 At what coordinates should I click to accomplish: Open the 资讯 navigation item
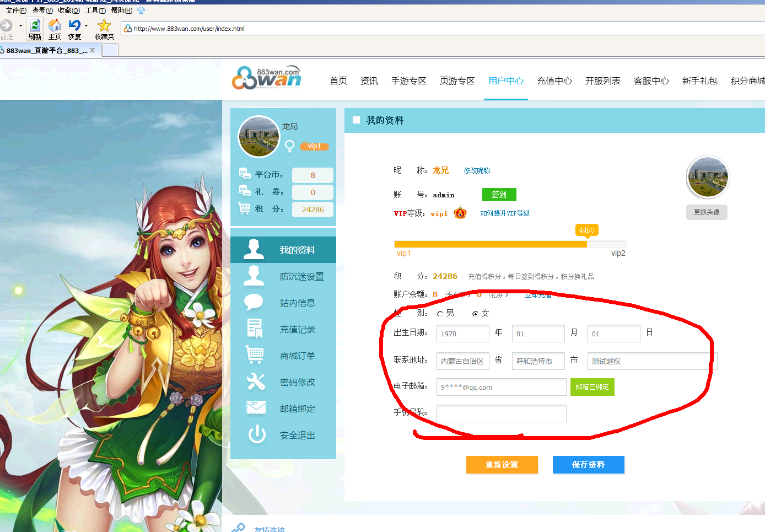click(x=369, y=81)
